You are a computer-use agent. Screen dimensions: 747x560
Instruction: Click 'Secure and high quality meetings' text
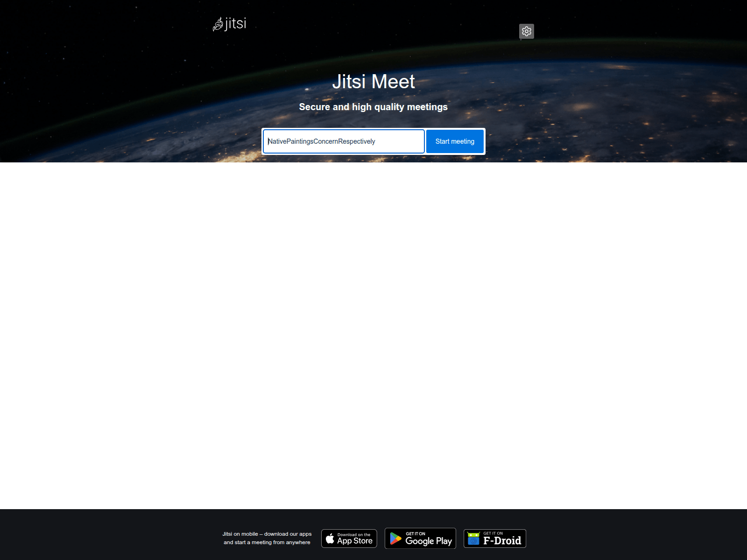click(373, 107)
